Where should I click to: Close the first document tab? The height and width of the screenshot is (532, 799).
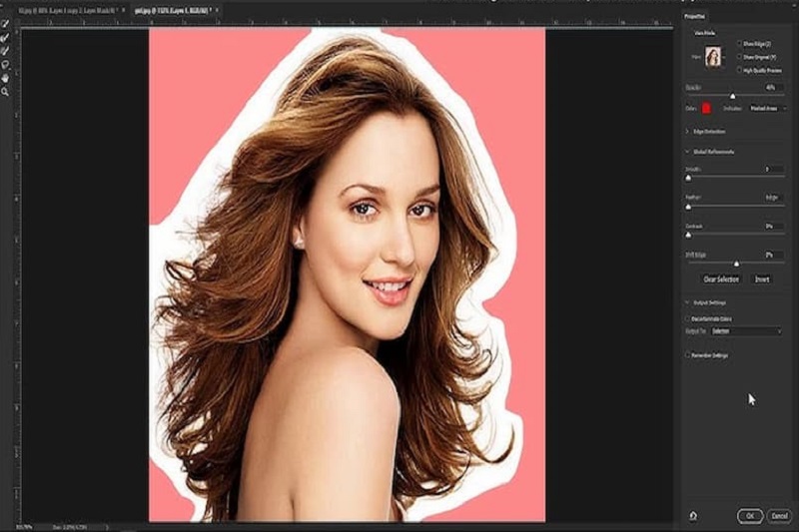pyautogui.click(x=123, y=10)
